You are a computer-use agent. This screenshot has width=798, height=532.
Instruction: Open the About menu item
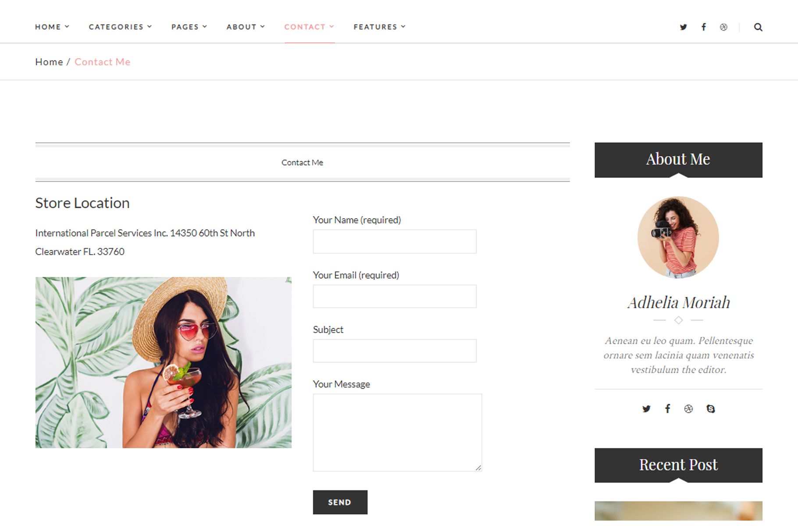[x=246, y=27]
